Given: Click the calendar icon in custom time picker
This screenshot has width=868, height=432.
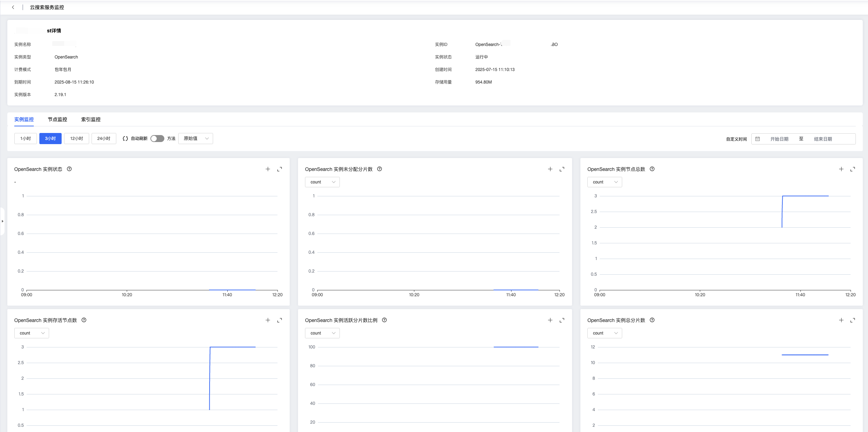Looking at the screenshot, I should tap(758, 139).
